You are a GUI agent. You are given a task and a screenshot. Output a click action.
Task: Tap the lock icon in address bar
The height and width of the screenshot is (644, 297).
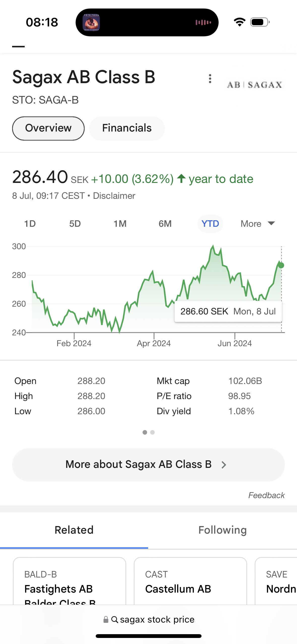pyautogui.click(x=106, y=620)
